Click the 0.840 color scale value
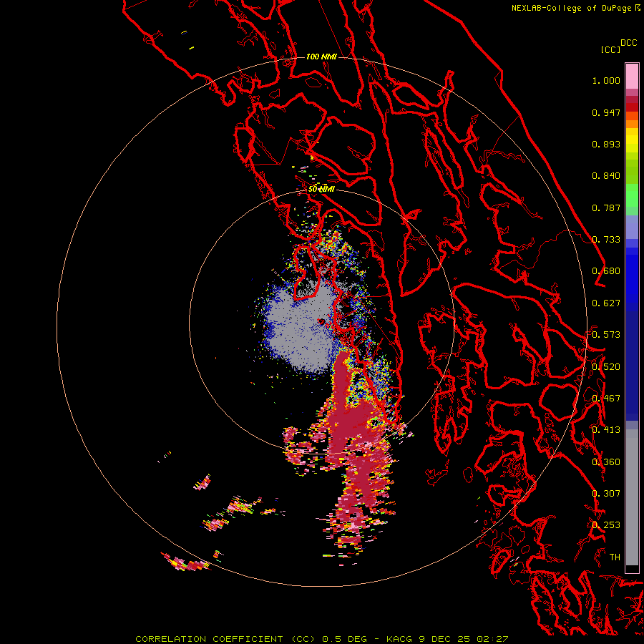Image resolution: width=644 pixels, height=644 pixels. (606, 176)
